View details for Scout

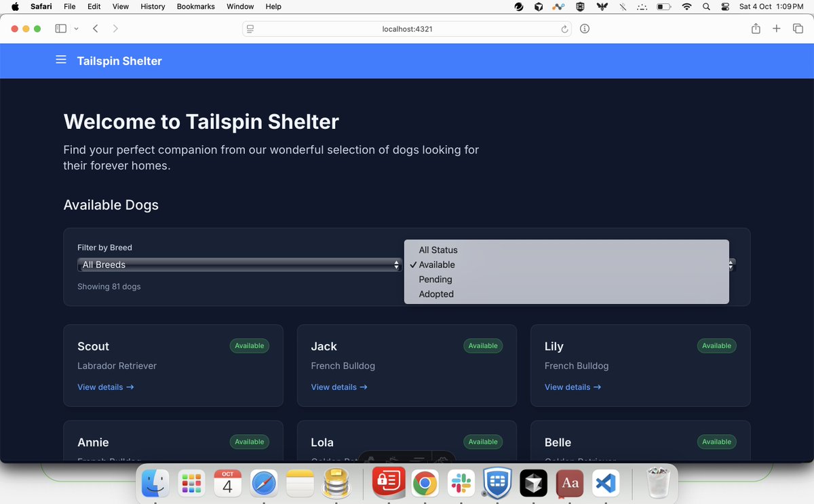[106, 387]
